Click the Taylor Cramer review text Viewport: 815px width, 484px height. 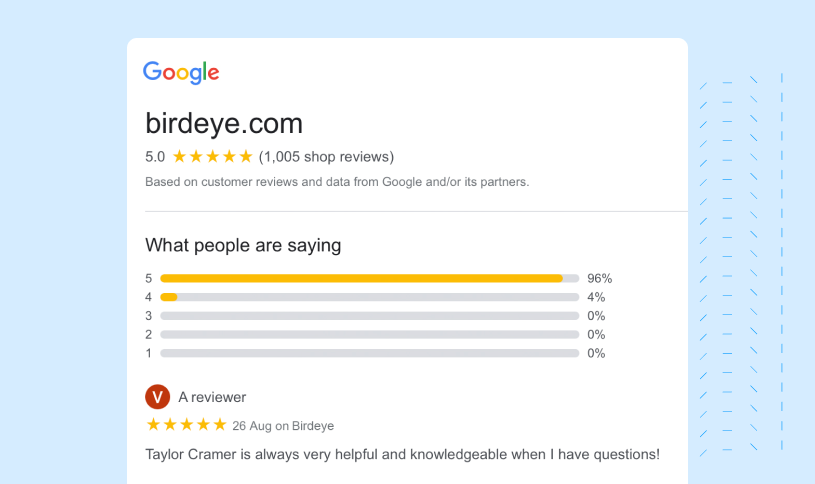tap(402, 454)
